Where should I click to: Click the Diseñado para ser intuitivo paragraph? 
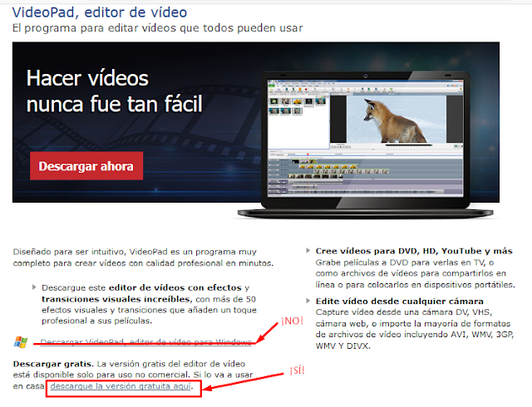pyautogui.click(x=143, y=257)
